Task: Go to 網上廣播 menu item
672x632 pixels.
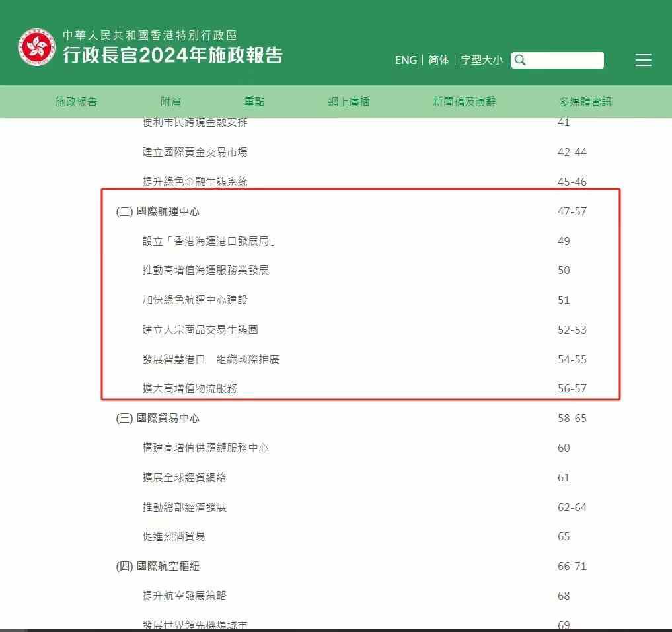Action: pos(349,102)
